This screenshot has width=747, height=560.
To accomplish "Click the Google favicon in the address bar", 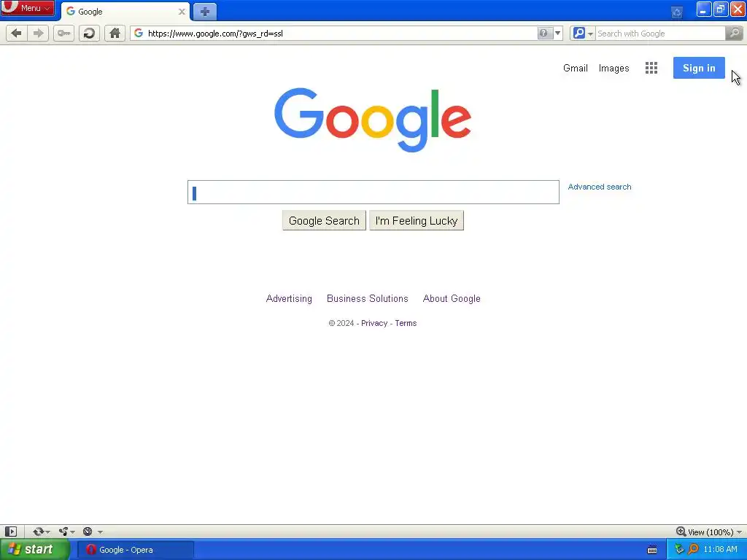I will (139, 34).
